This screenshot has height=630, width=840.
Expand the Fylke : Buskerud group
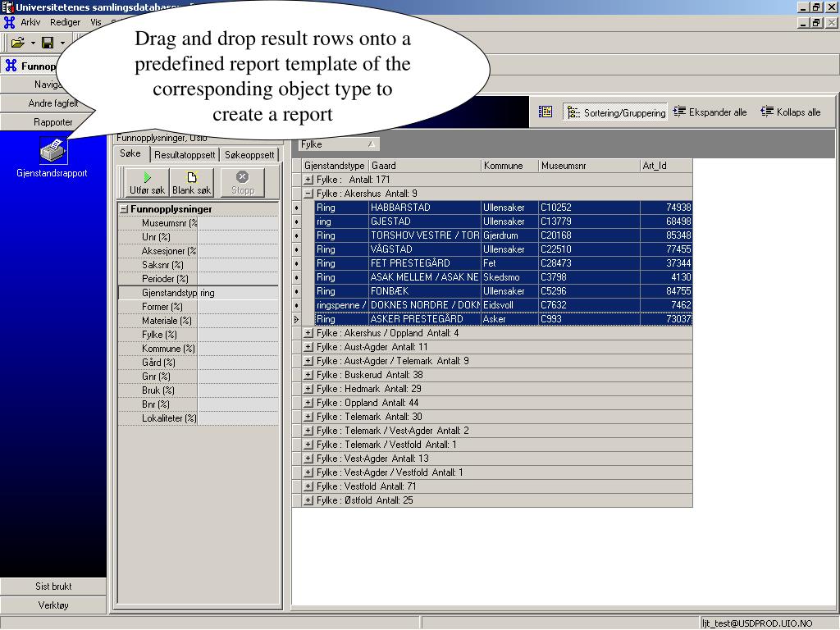coord(308,374)
